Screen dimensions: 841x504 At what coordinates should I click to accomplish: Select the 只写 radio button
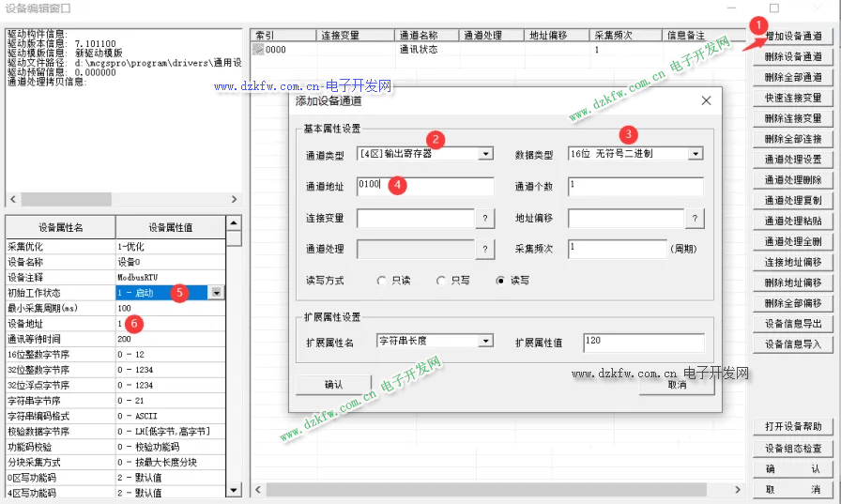coord(441,280)
